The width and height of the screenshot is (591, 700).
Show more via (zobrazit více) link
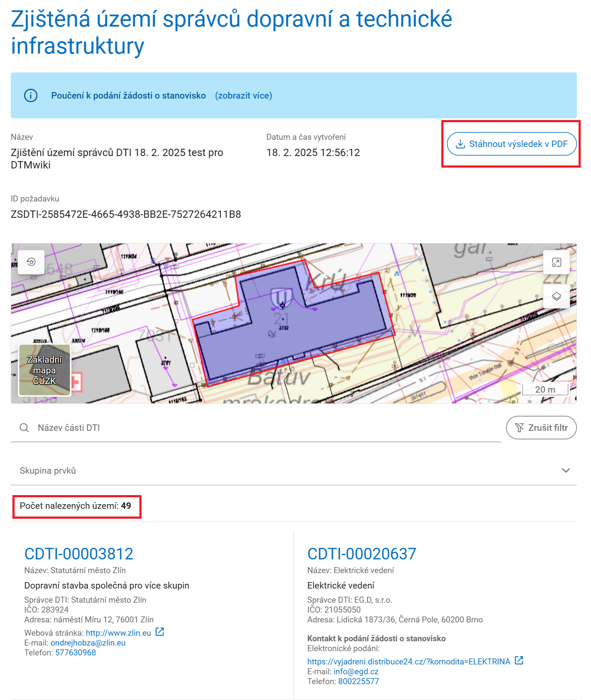click(x=243, y=96)
